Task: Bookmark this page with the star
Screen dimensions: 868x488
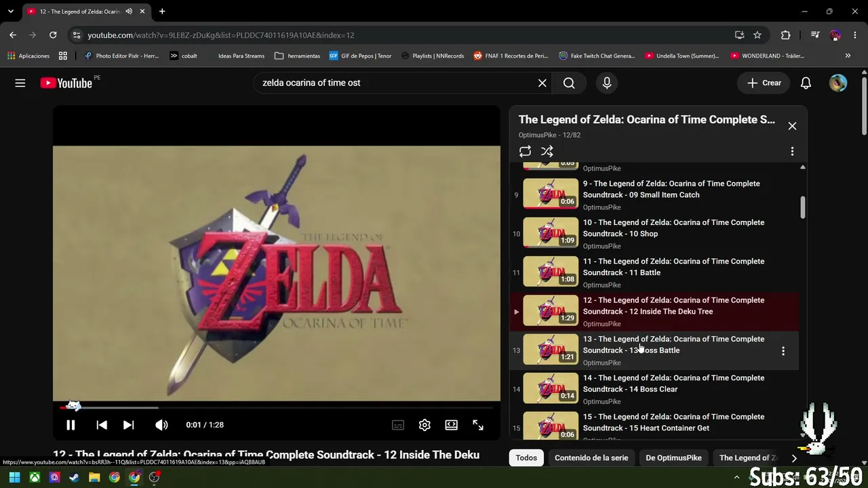Action: (757, 35)
